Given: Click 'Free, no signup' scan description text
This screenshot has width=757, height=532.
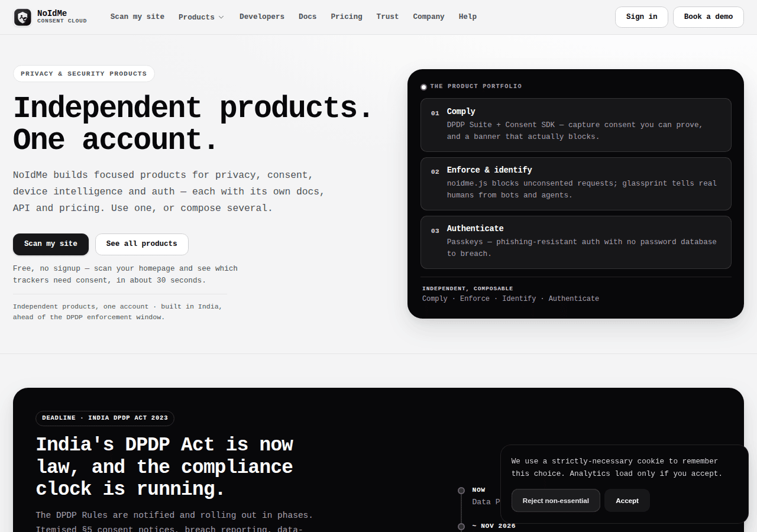Looking at the screenshot, I should [125, 274].
